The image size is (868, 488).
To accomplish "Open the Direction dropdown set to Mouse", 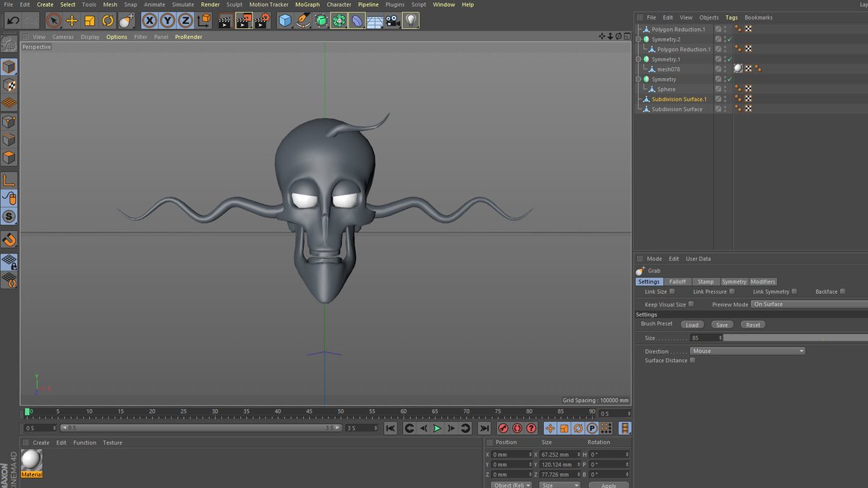I will click(747, 351).
